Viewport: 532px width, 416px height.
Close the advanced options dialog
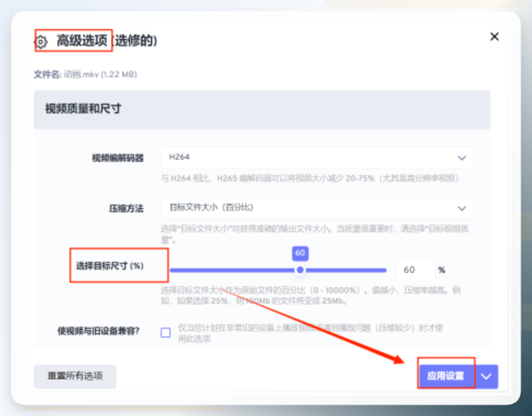pos(494,37)
